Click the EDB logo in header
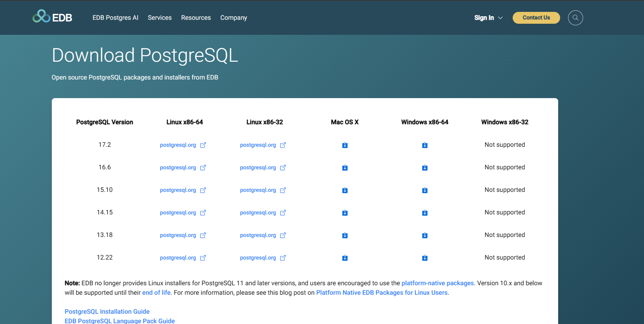This screenshot has width=644, height=324. tap(52, 17)
